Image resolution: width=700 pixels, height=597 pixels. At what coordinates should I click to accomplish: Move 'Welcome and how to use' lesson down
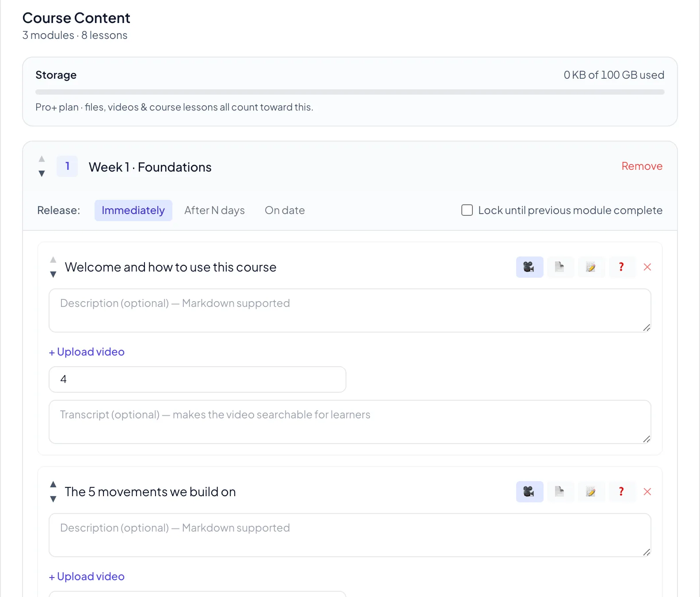coord(53,274)
